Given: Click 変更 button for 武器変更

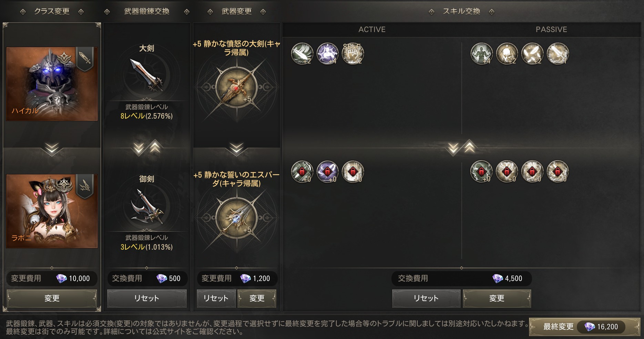Looking at the screenshot, I should 257,298.
